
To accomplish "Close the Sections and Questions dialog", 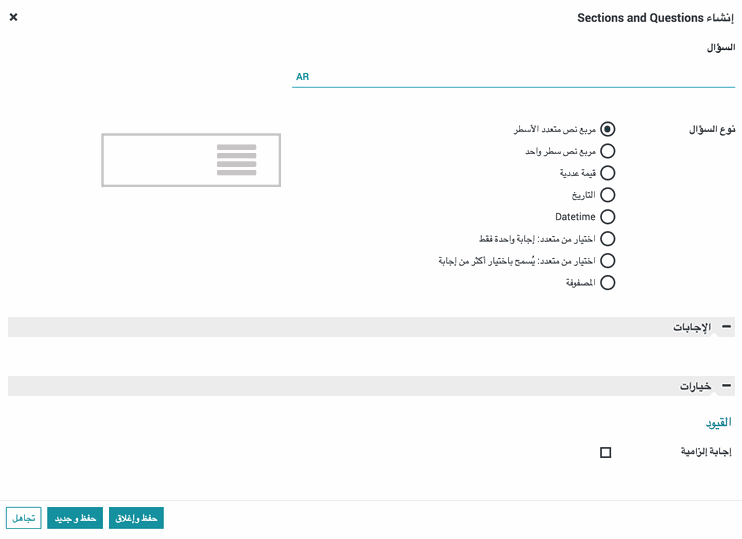I will [x=13, y=17].
